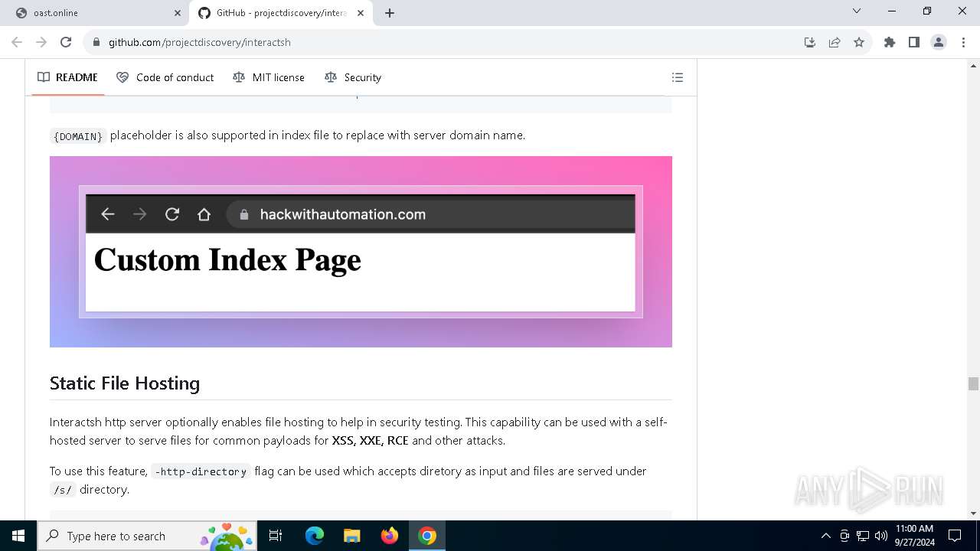Bookmark this tab with star icon
Screen dimensions: 980x551
[859, 42]
